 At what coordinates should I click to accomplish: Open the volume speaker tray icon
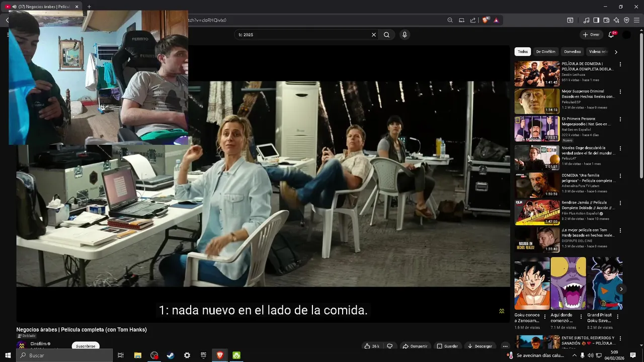590,355
